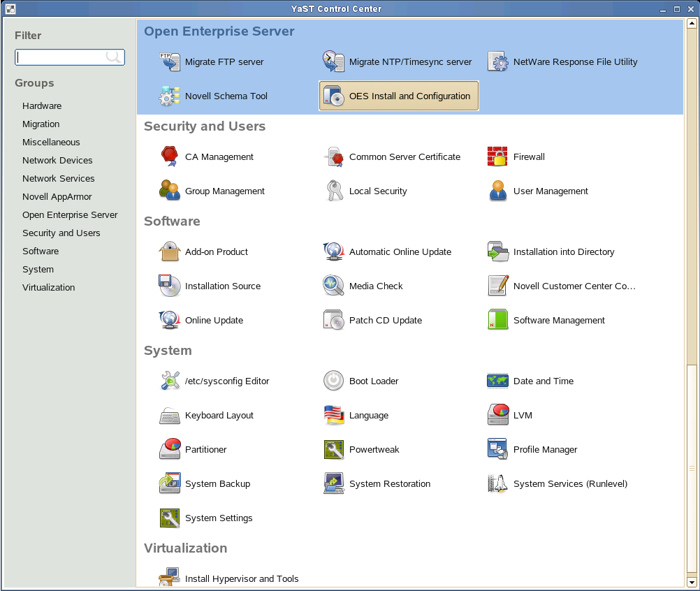This screenshot has width=700, height=591.
Task: Open NetWare Response File Utility icon
Action: point(498,61)
